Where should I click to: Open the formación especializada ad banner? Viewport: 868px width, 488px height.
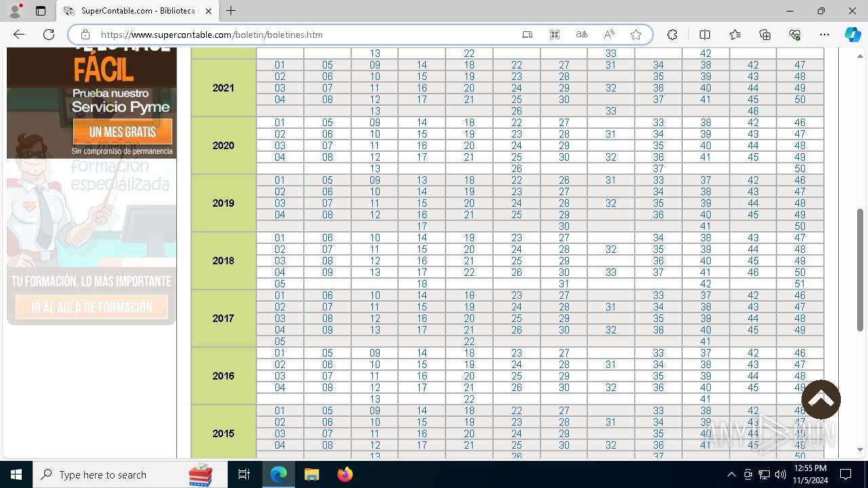92,242
